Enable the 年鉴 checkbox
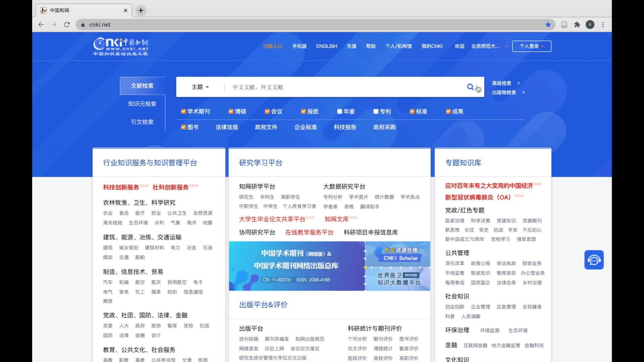This screenshot has width=644, height=362. [339, 111]
